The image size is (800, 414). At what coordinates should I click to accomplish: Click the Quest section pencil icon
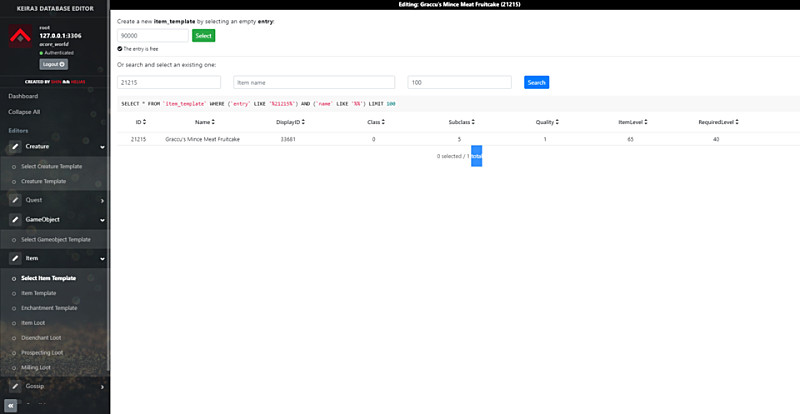(x=15, y=200)
